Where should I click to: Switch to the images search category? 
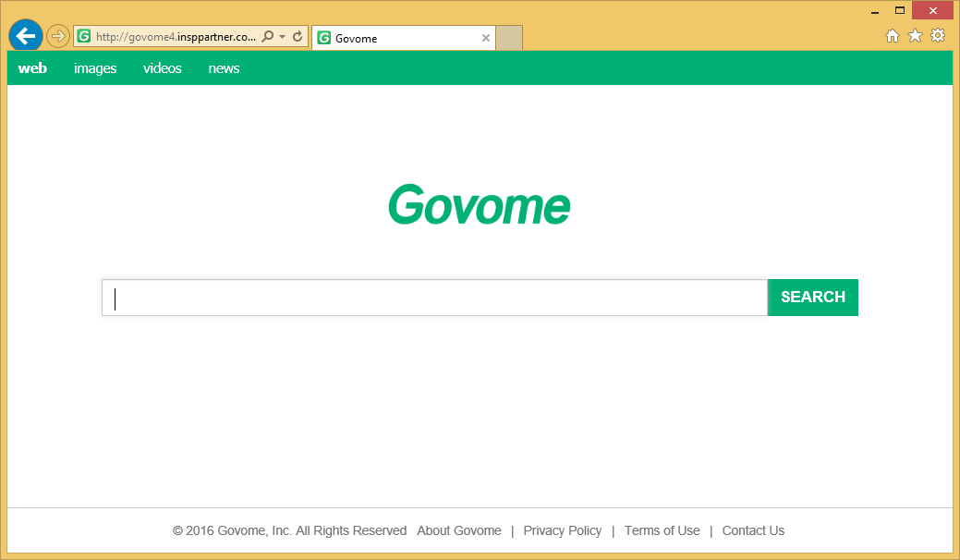point(95,67)
